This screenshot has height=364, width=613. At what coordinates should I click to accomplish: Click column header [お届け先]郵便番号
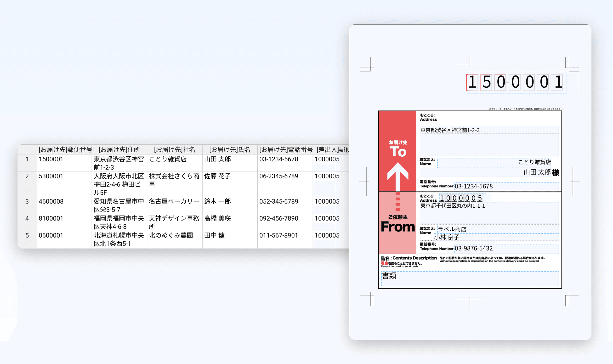[64, 150]
